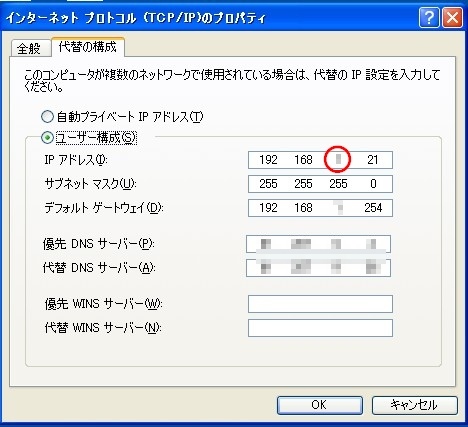Select 自動プライベート IP アドレス radio button
The image size is (468, 427).
click(x=47, y=117)
